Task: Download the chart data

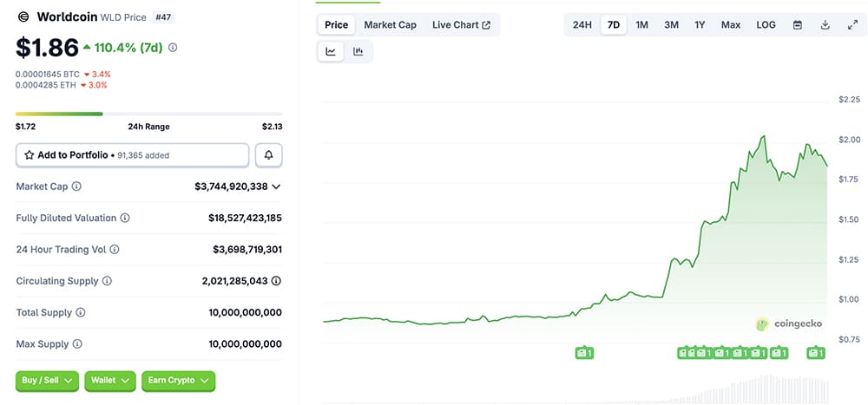Action: [825, 25]
